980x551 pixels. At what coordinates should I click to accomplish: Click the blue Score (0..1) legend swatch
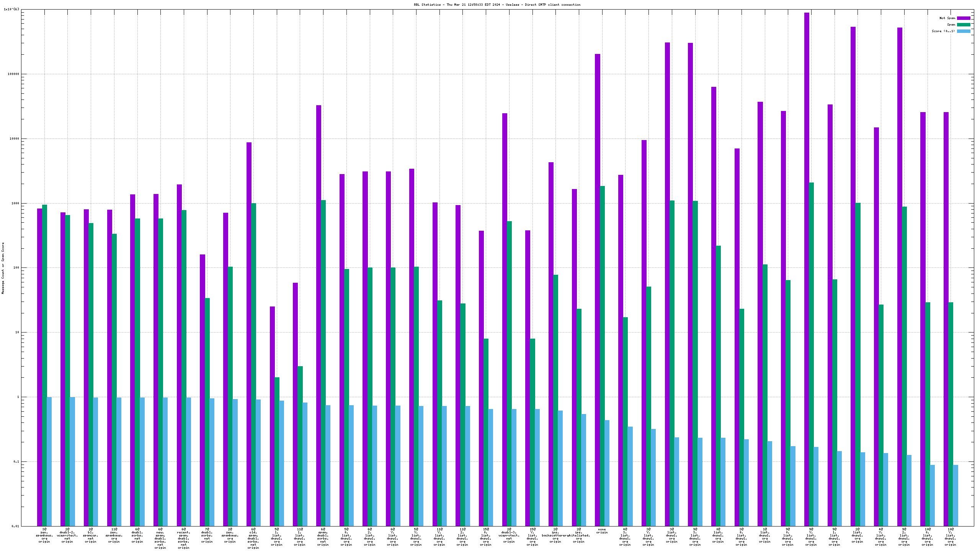[x=964, y=31]
